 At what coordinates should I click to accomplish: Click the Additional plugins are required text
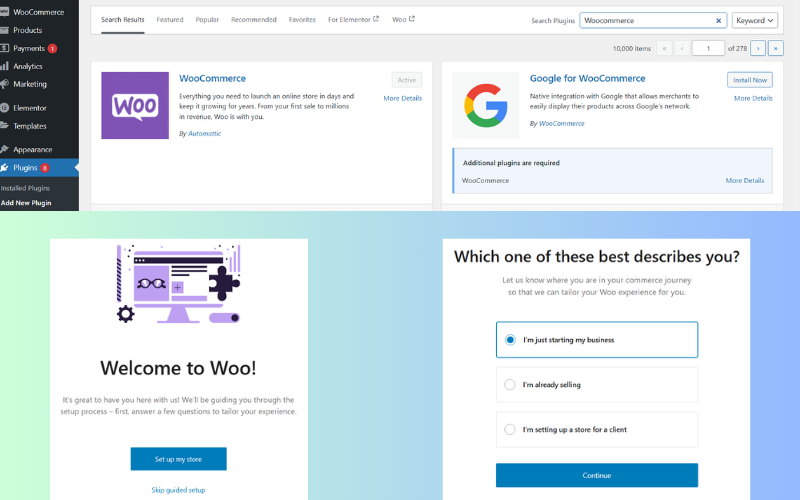[511, 163]
